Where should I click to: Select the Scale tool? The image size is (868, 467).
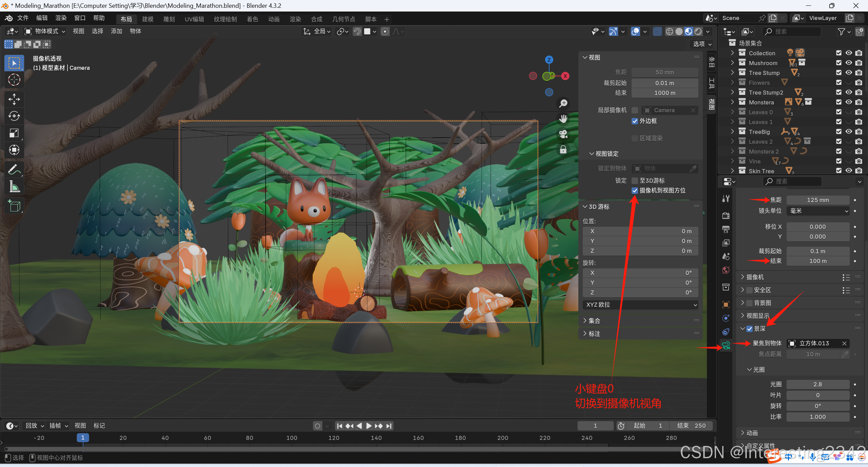(x=14, y=133)
